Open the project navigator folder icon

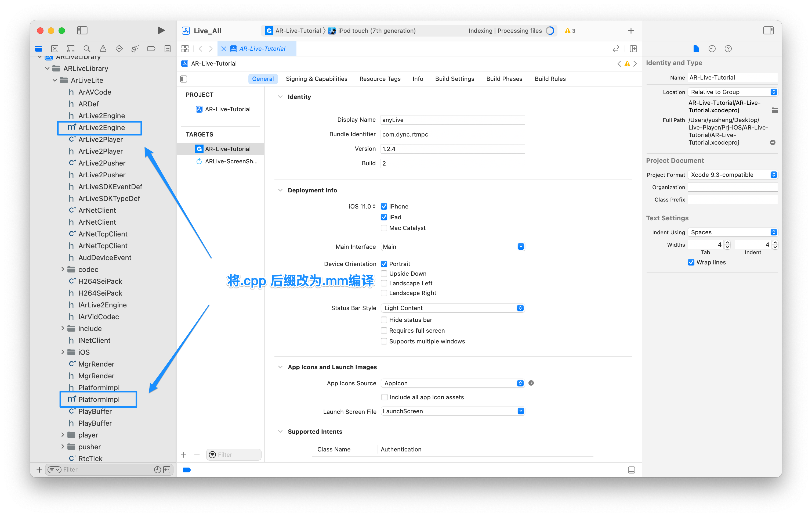[x=39, y=49]
